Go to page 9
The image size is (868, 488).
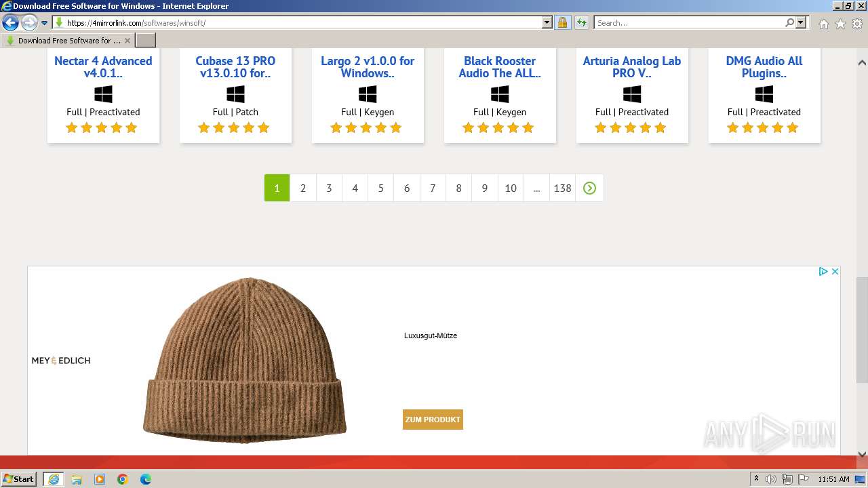484,188
